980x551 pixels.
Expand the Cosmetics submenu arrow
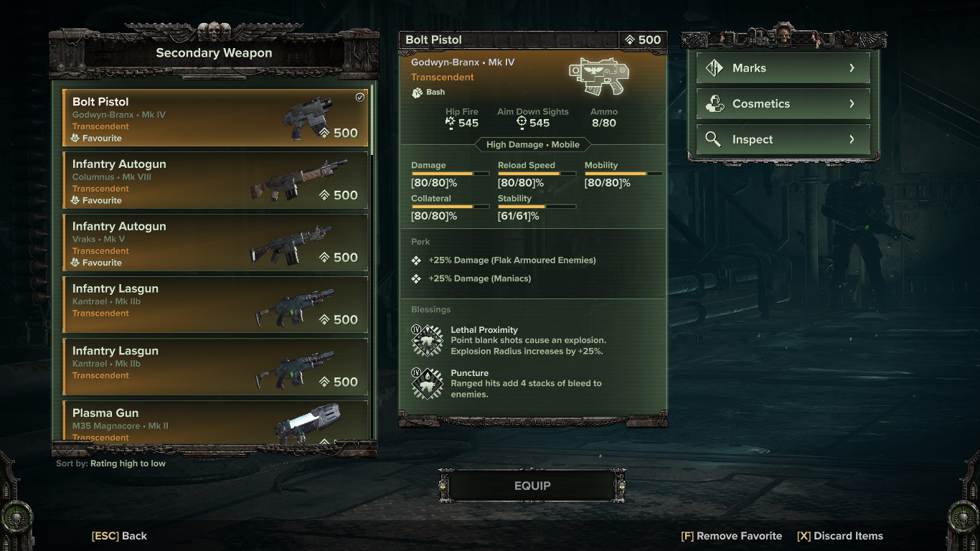pyautogui.click(x=852, y=104)
